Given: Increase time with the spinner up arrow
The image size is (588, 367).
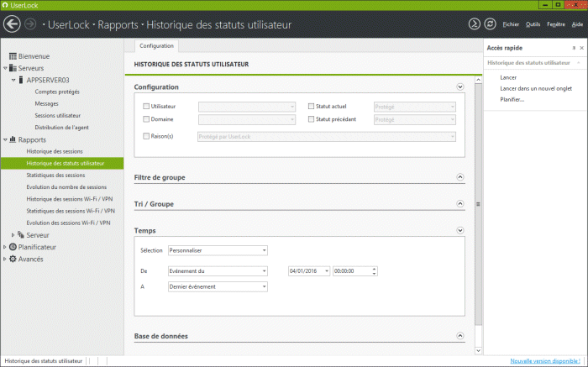Looking at the screenshot, I should 375,269.
